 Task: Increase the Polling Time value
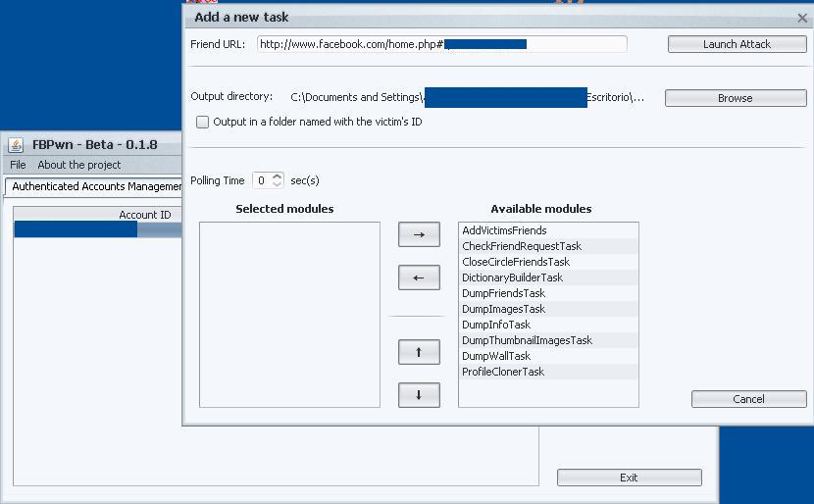pyautogui.click(x=278, y=176)
